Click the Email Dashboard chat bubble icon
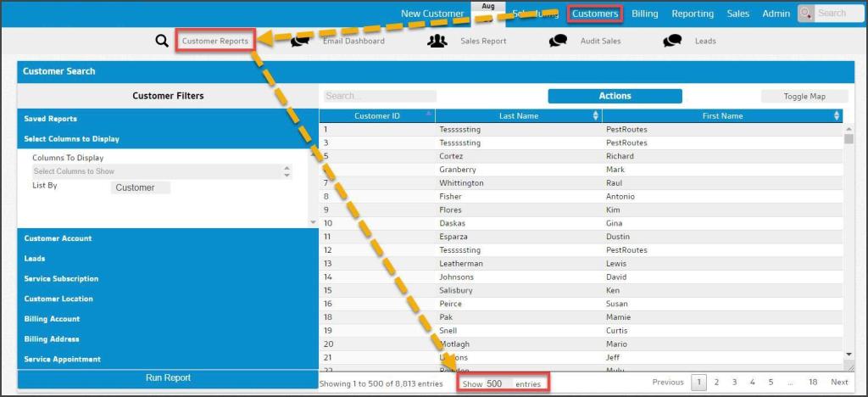The image size is (868, 397). tap(300, 41)
